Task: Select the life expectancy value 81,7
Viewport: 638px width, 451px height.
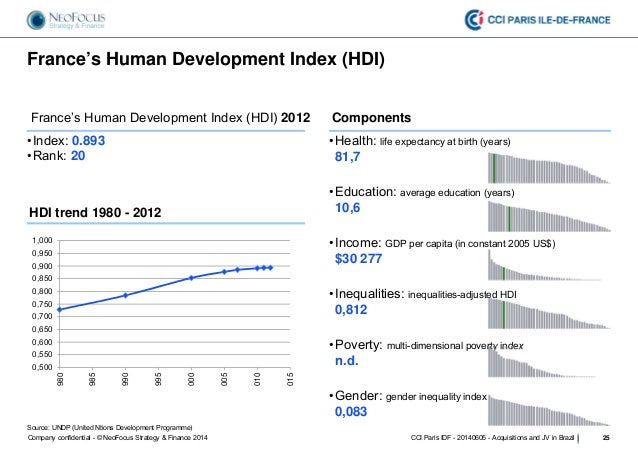Action: [x=347, y=157]
